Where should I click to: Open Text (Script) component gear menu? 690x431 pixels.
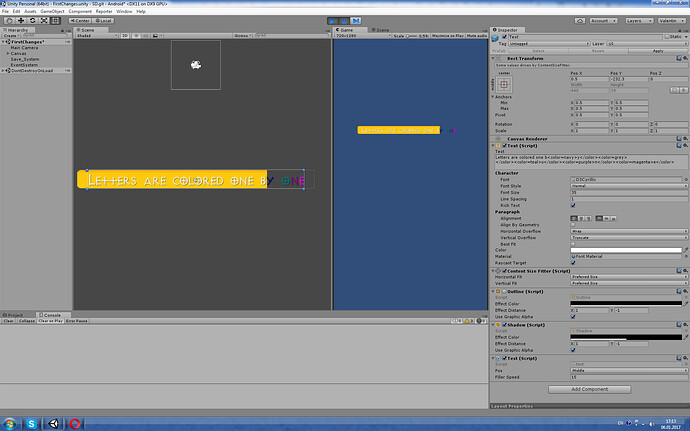[x=685, y=145]
